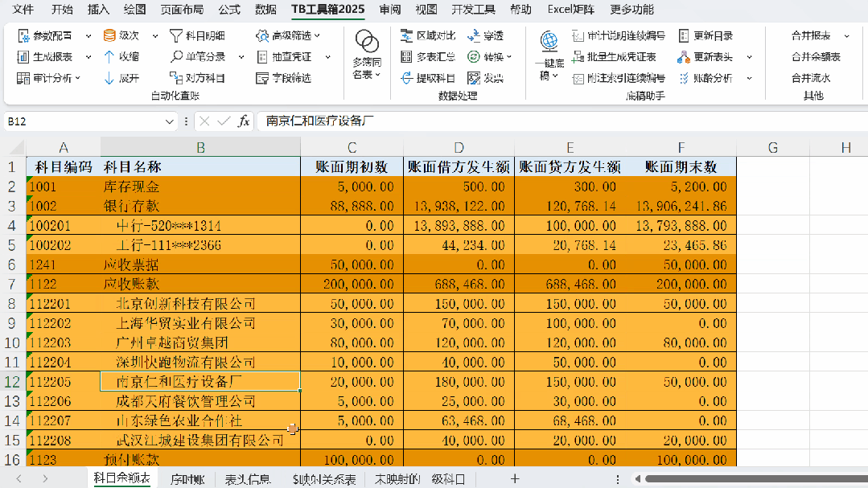The height and width of the screenshot is (488, 868).
Task: Click the 展开 down-arrow icon
Action: click(x=109, y=78)
